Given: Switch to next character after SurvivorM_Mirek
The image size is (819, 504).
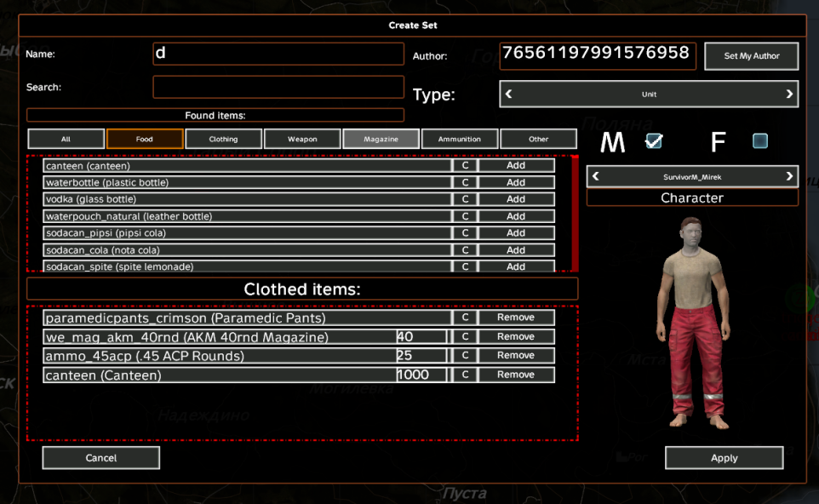Looking at the screenshot, I should click(789, 177).
